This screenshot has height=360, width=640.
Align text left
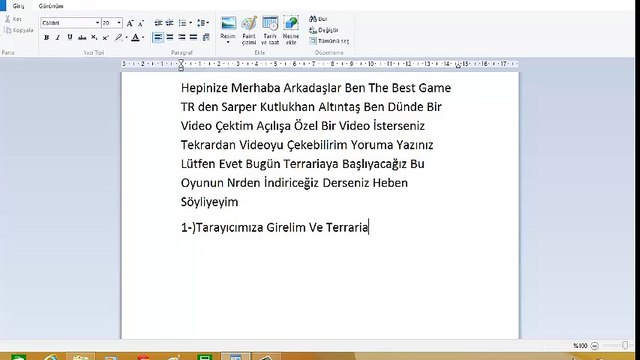point(158,38)
